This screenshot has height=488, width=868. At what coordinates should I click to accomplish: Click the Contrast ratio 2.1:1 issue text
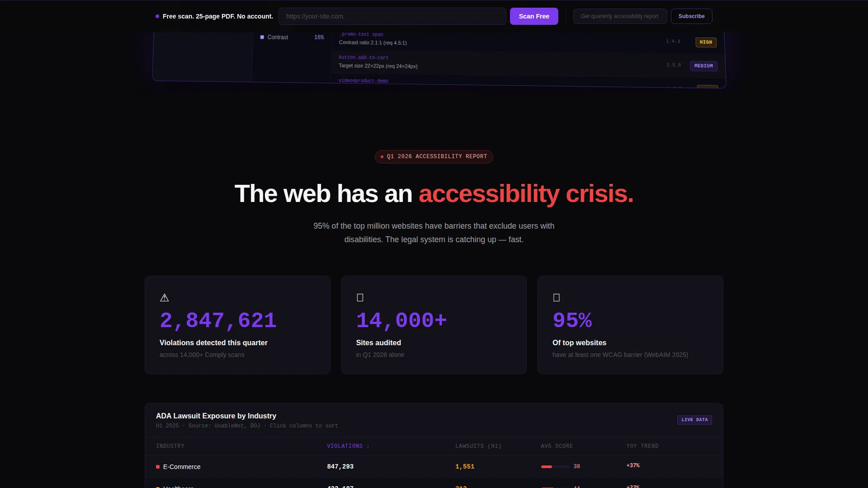(x=373, y=42)
